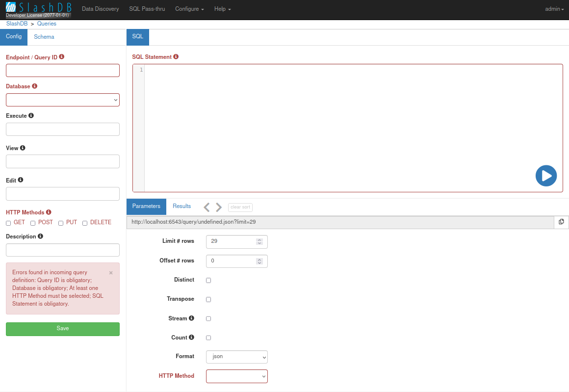
Task: Switch to the Schema tab
Action: pyautogui.click(x=44, y=37)
